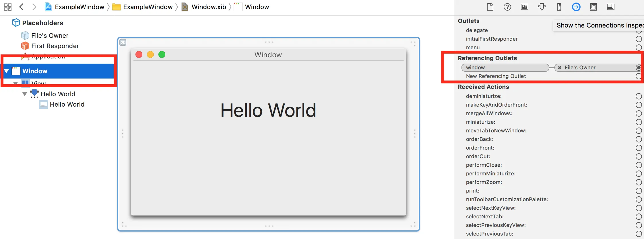The width and height of the screenshot is (644, 239).
Task: Collapse the View item disclosure triangle
Action: point(15,83)
